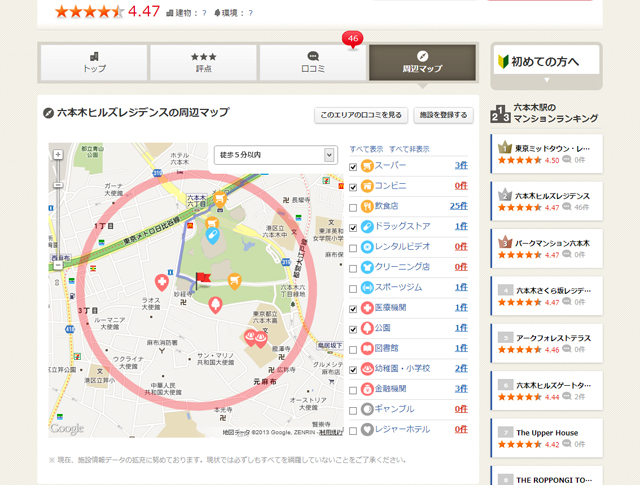Click the map zoom in plus button
640x485 pixels.
click(x=58, y=154)
